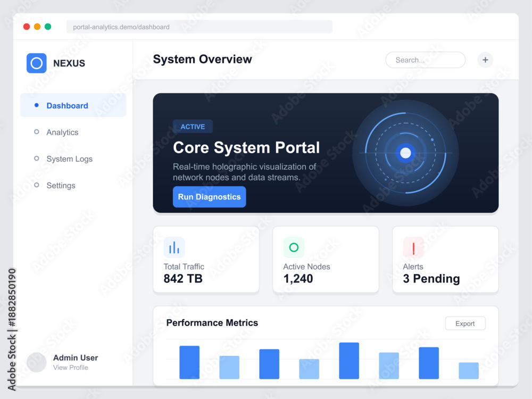Click the green Active Nodes circle icon
Viewport: 532px width, 399px height.
[294, 247]
